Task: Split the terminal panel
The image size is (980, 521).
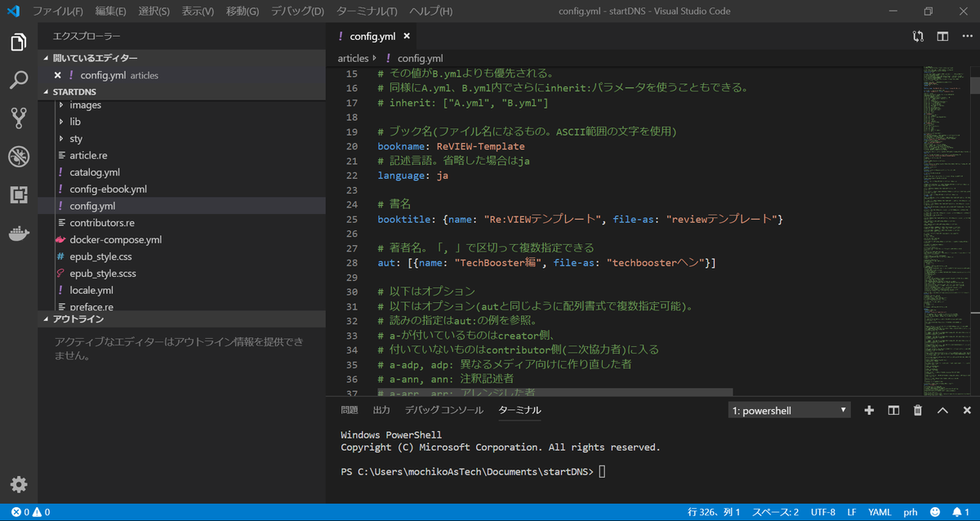Action: (x=893, y=410)
